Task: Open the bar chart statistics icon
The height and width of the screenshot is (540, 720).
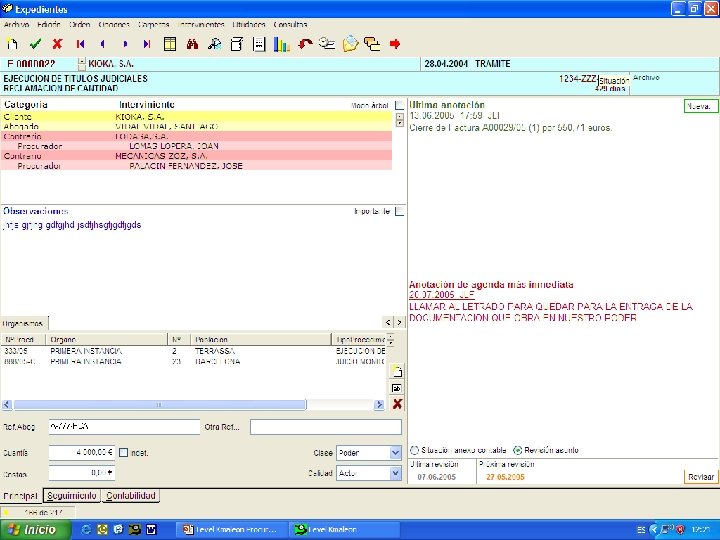Action: coord(281,44)
